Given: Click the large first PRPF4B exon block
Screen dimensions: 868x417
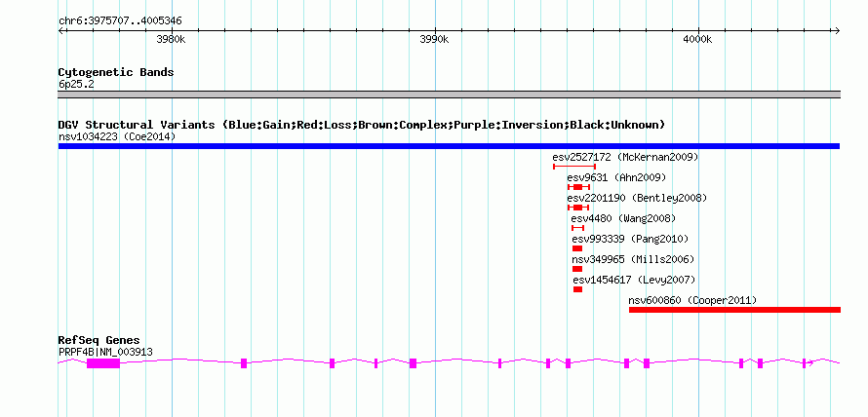Looking at the screenshot, I should 103,362.
